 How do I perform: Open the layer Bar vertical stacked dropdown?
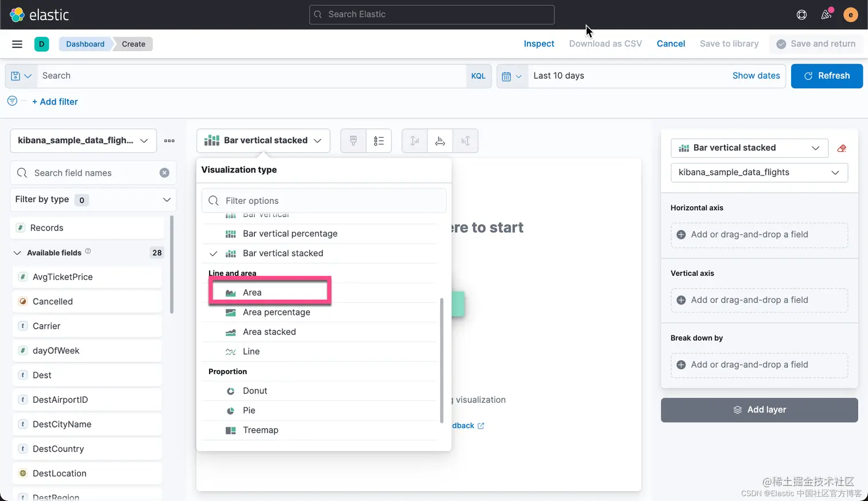(x=749, y=148)
